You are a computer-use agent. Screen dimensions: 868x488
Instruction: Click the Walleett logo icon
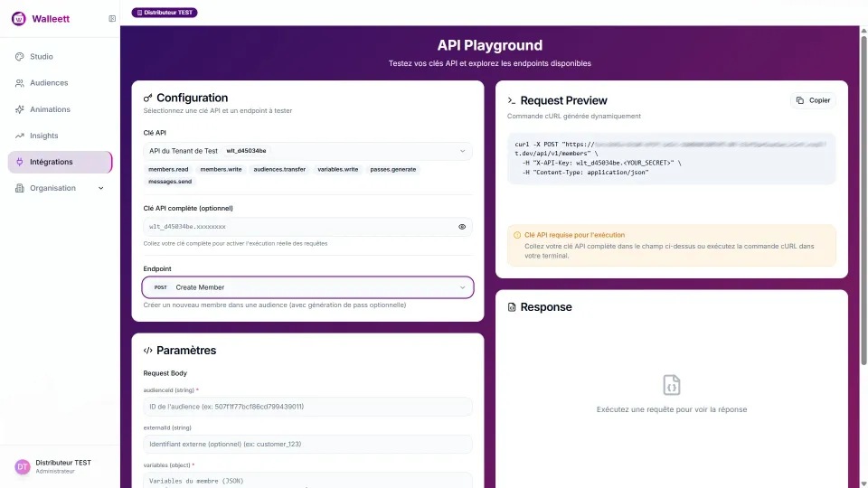(x=19, y=19)
